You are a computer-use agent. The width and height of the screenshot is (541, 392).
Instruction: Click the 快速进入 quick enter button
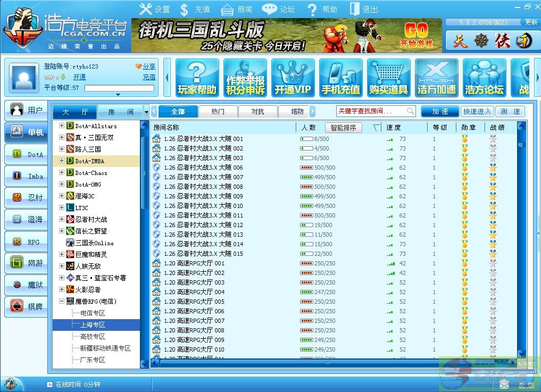477,112
